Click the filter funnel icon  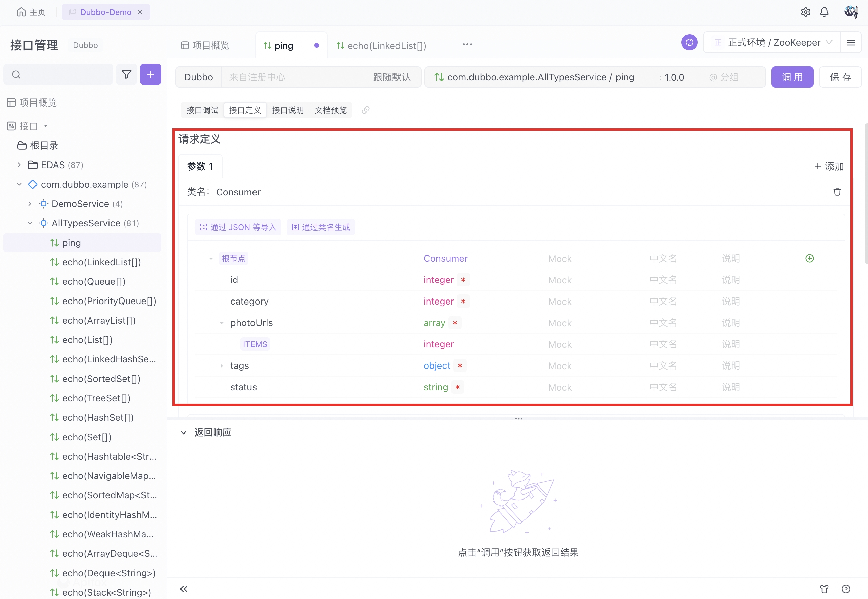pos(126,74)
